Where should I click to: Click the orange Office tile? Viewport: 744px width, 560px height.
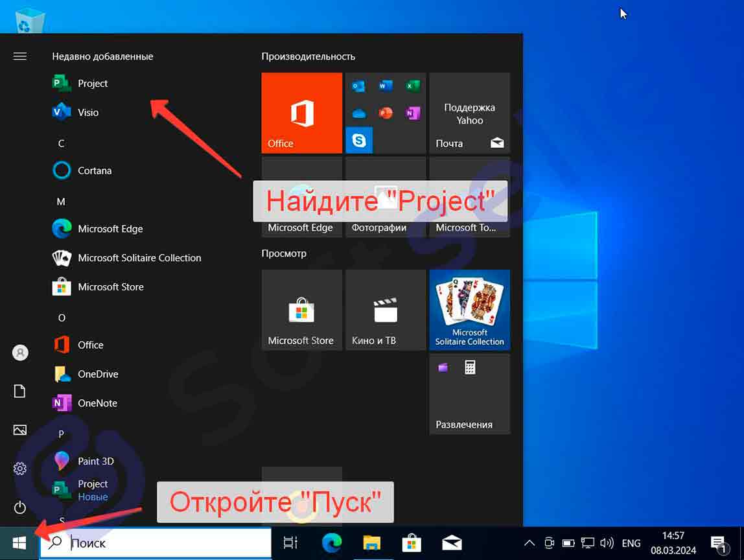[x=301, y=113]
